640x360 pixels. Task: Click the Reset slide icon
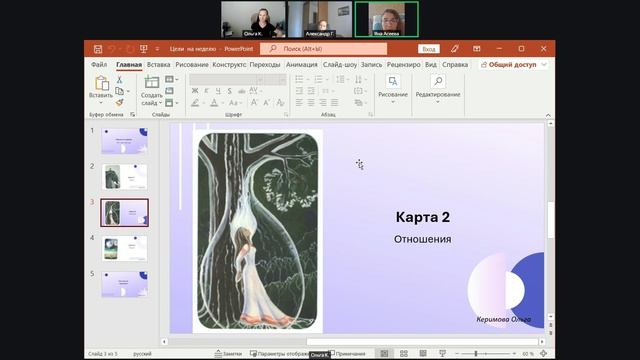tap(169, 91)
